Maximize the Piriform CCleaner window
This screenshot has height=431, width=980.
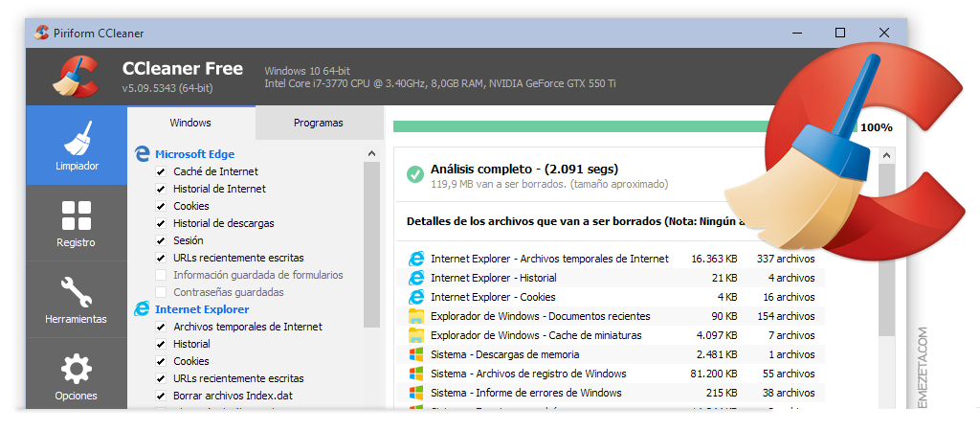point(840,33)
